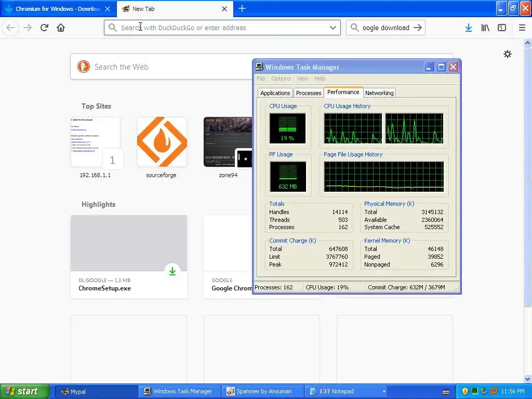Open New Tab preferences gear icon
Screen dimensions: 532x399
(507, 54)
